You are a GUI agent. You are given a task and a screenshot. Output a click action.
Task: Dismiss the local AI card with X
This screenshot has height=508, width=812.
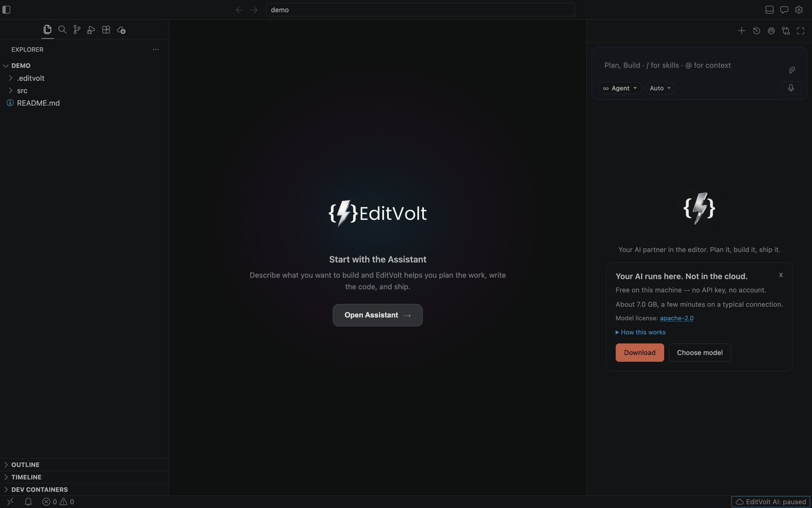pyautogui.click(x=781, y=275)
